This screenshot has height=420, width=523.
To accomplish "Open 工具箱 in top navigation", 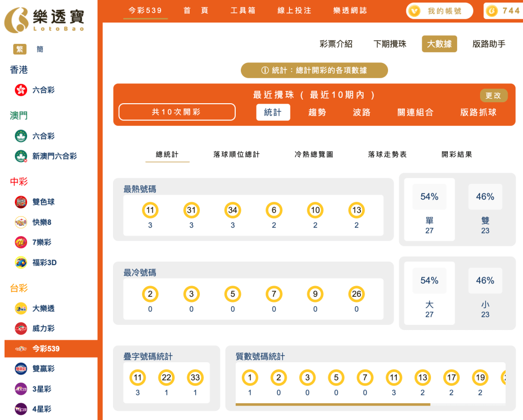I will click(x=243, y=11).
